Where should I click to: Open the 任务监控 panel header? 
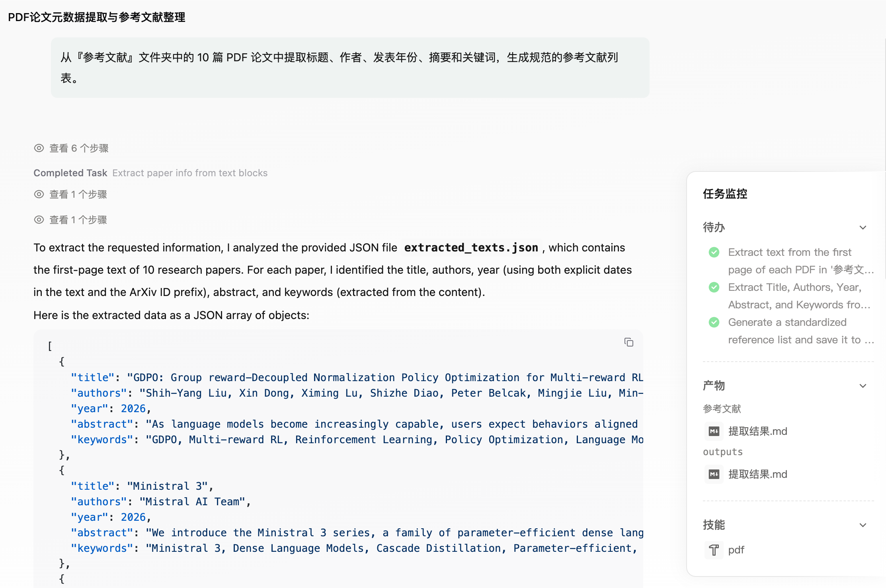point(725,194)
